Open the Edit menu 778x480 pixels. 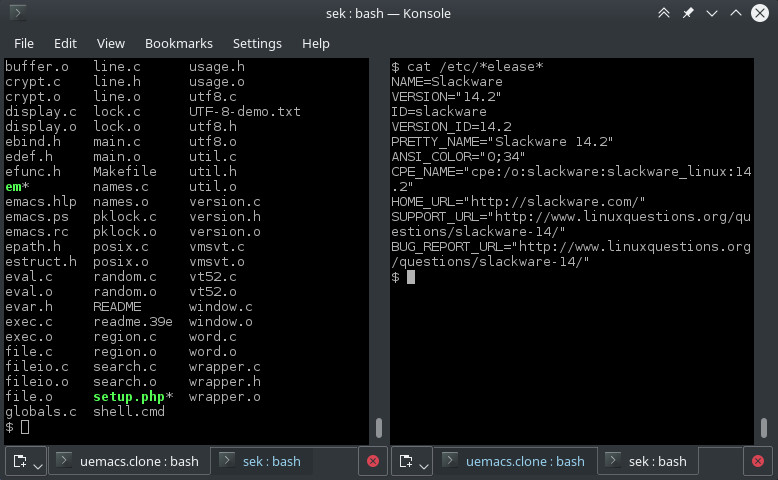coord(65,44)
